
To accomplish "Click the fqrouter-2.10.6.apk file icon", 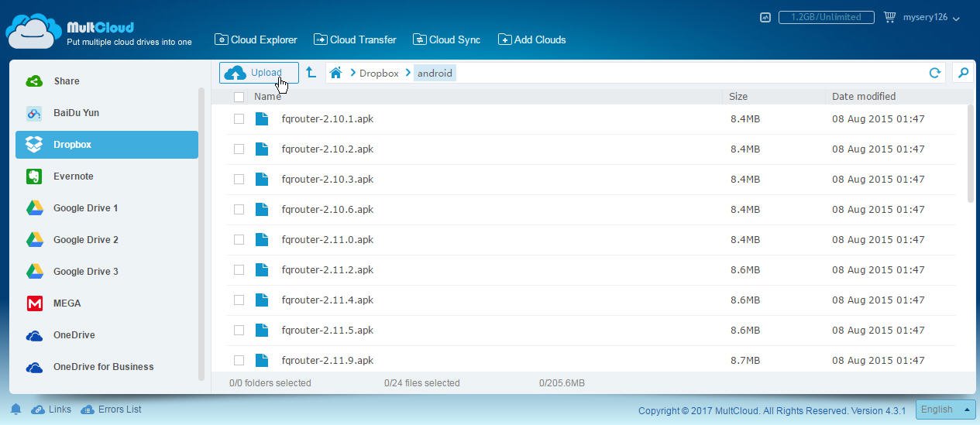I will tap(262, 209).
